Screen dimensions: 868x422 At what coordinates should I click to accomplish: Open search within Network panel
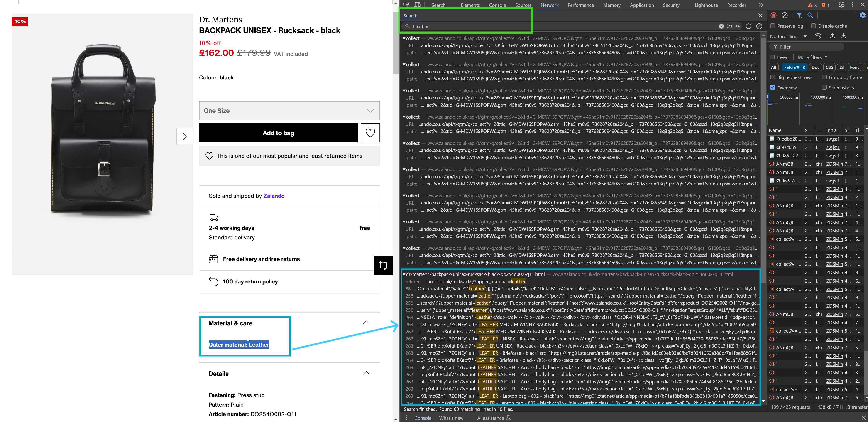click(x=810, y=15)
